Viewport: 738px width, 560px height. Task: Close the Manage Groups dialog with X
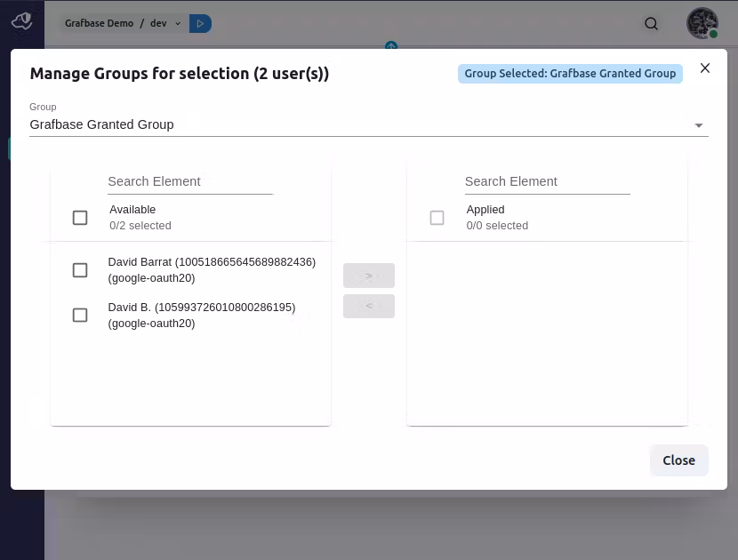[x=704, y=68]
